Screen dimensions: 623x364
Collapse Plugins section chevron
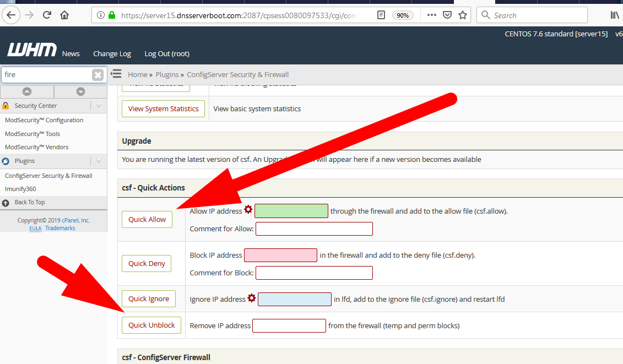click(x=99, y=161)
